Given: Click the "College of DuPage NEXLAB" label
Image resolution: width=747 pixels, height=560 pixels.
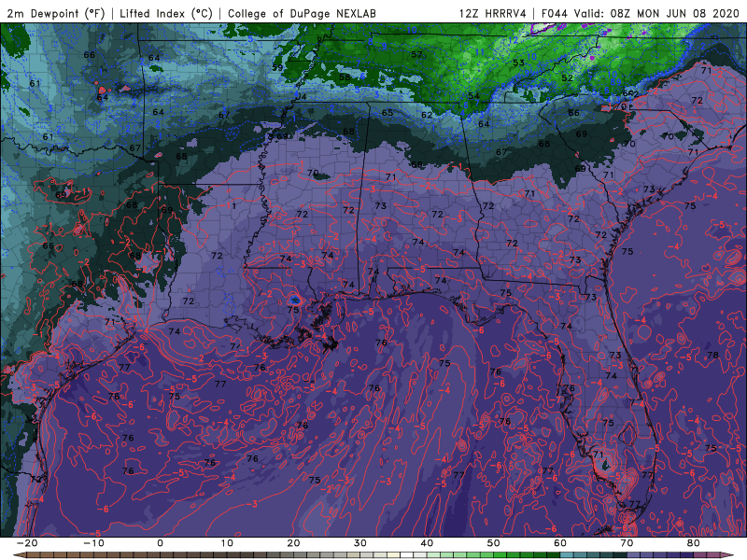Looking at the screenshot, I should [x=302, y=13].
